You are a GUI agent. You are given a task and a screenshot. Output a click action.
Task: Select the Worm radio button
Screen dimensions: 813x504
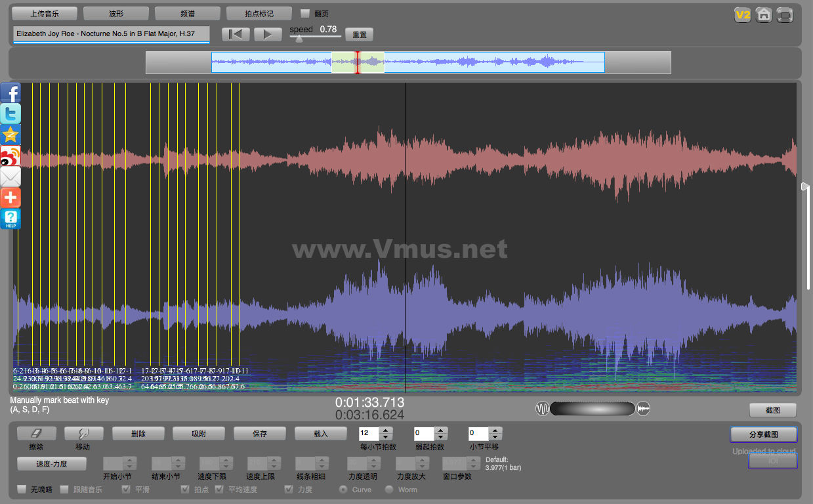389,490
